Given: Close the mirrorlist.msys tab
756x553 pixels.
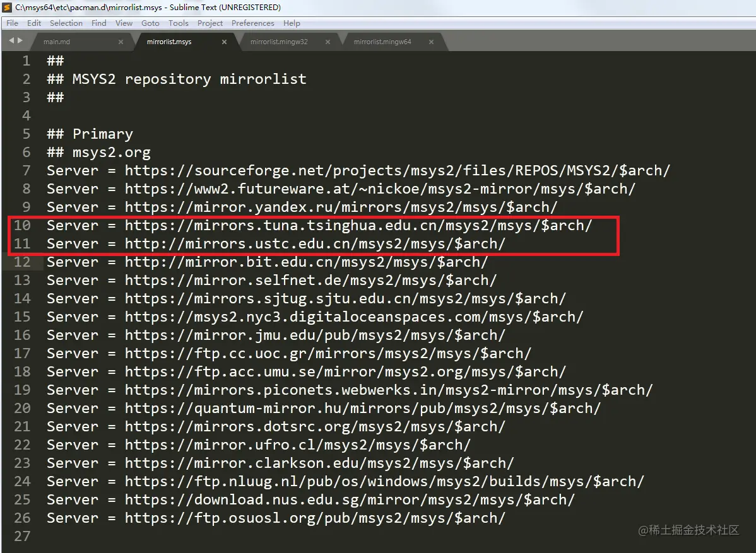Looking at the screenshot, I should pos(224,41).
